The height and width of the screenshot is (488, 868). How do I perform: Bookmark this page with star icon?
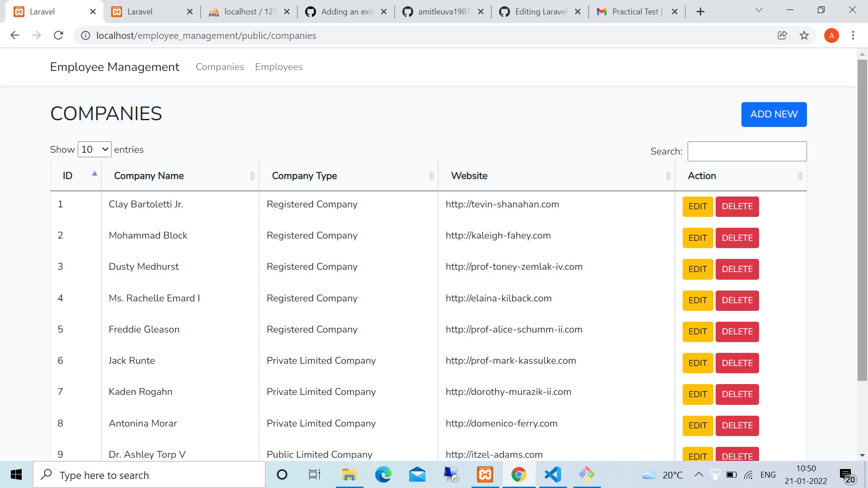[x=804, y=35]
